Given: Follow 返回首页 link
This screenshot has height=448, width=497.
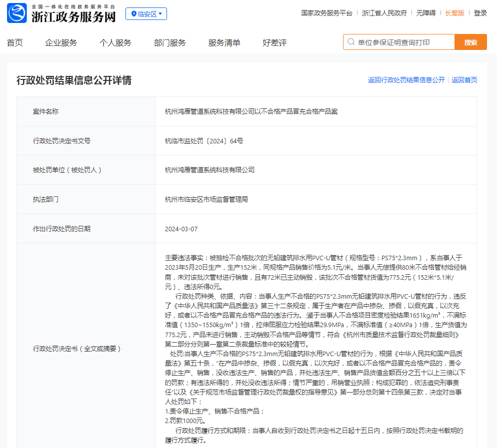Looking at the screenshot, I should pyautogui.click(x=464, y=80).
